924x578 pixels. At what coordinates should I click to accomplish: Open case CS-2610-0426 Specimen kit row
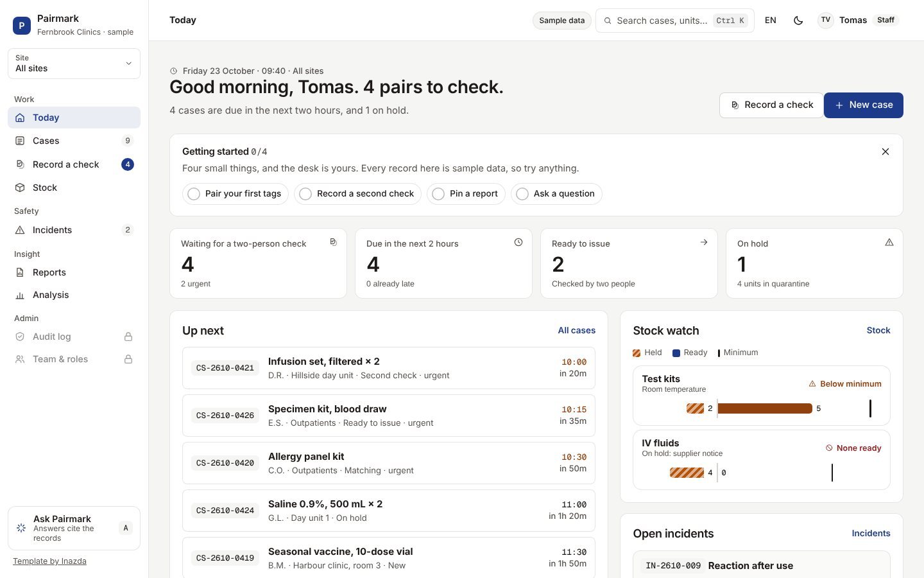[x=389, y=416]
